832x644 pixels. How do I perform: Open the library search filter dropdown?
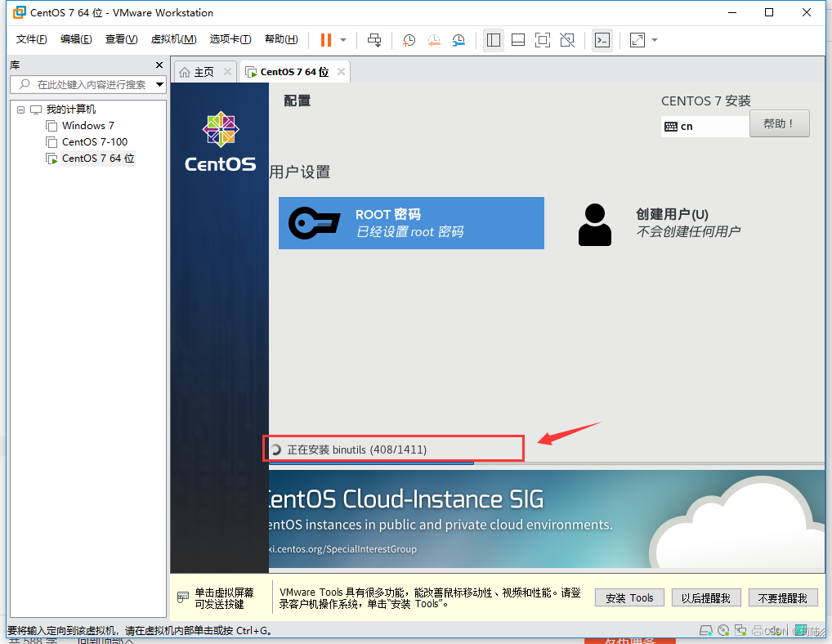coord(159,84)
